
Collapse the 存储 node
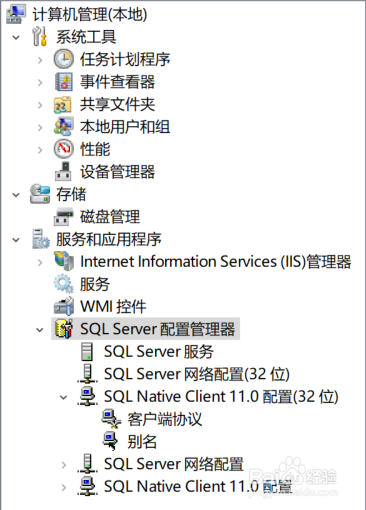click(x=16, y=195)
